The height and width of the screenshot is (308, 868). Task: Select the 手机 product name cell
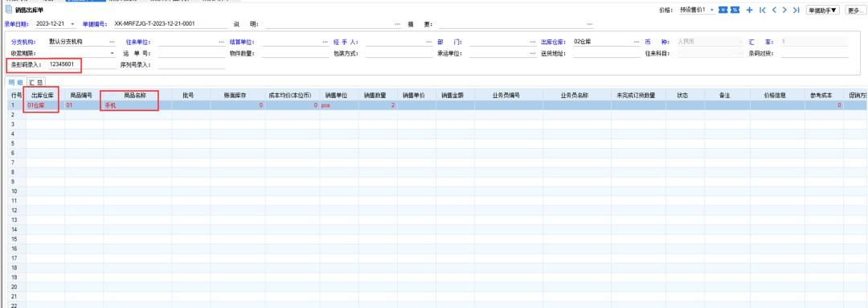tap(137, 105)
